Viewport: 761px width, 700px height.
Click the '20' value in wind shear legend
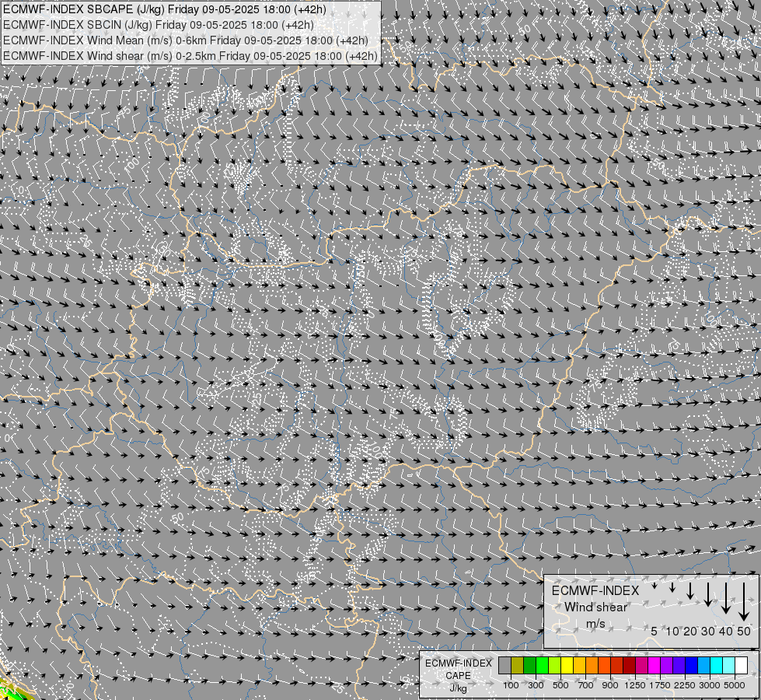pos(690,631)
